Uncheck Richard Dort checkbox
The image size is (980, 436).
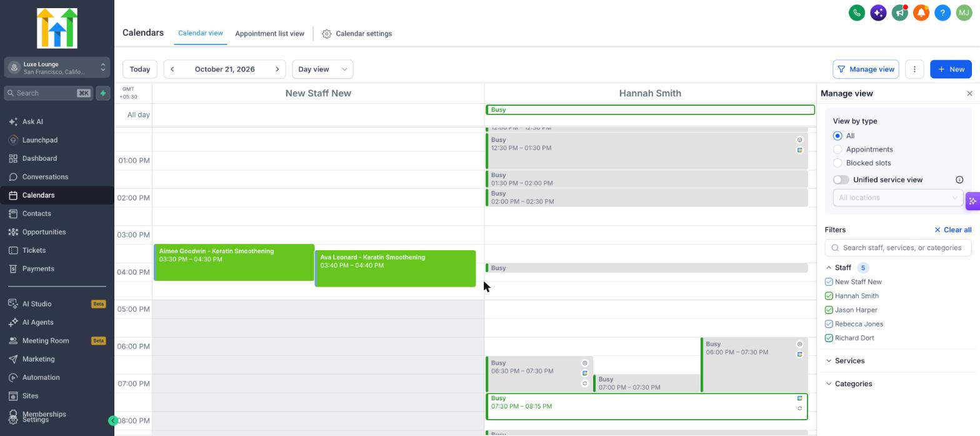tap(829, 338)
